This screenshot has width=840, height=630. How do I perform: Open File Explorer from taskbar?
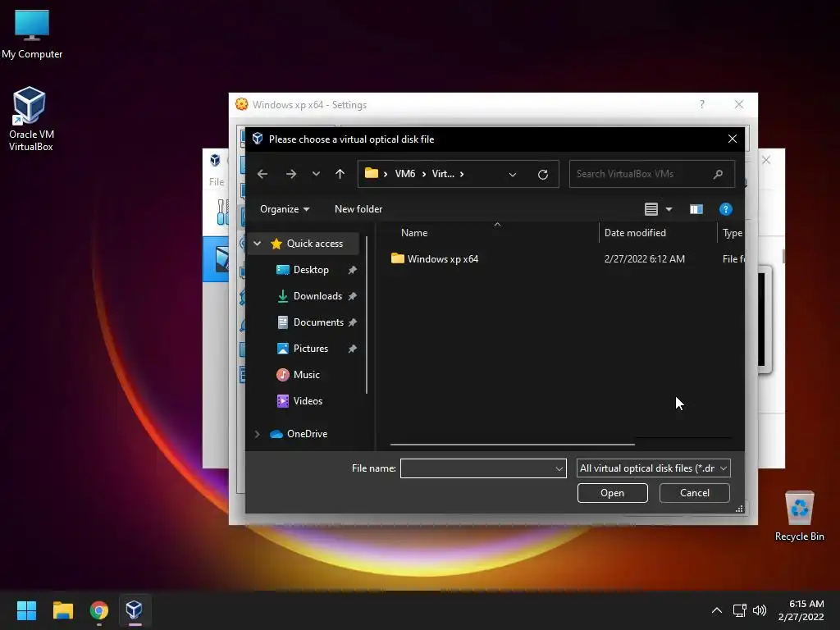coord(62,610)
